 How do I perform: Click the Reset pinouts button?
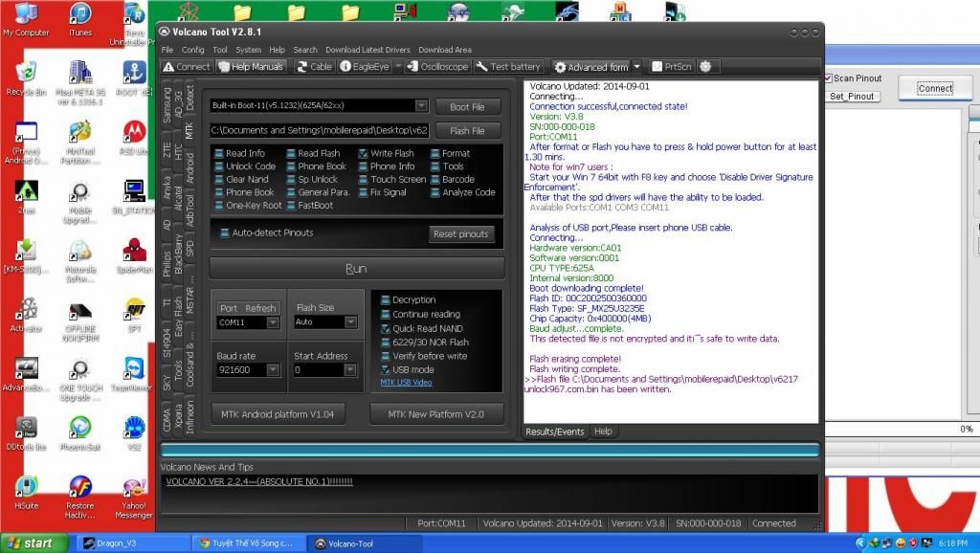(460, 233)
